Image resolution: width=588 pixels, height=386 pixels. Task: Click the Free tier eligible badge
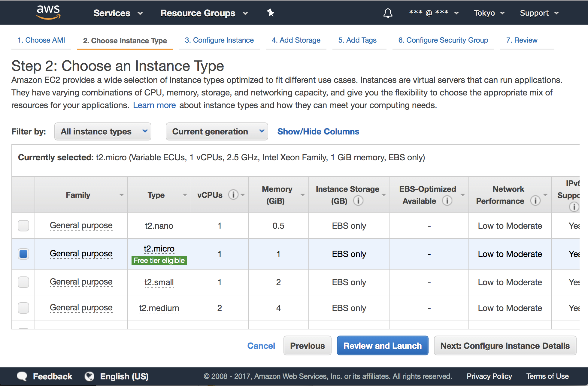pyautogui.click(x=159, y=261)
